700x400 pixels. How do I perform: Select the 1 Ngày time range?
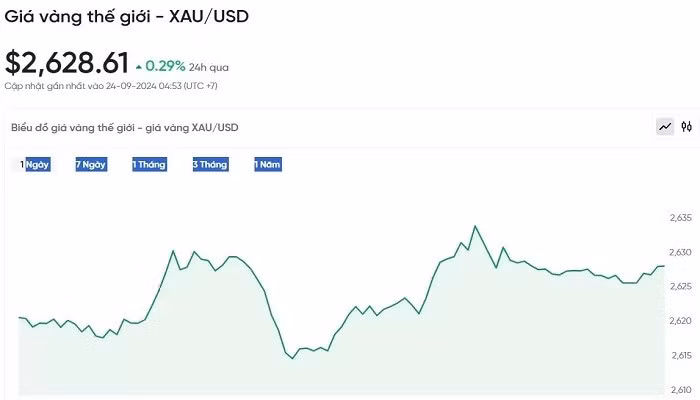point(36,164)
